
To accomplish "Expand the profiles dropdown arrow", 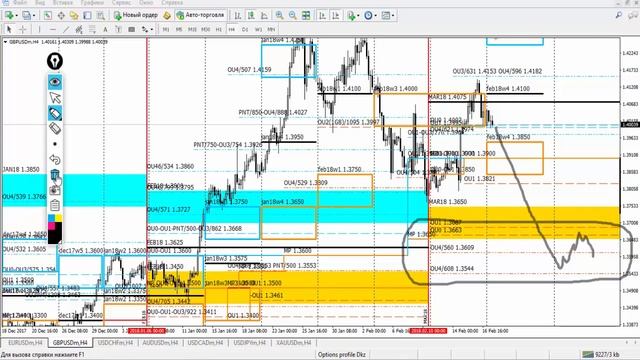I will pyautogui.click(x=34, y=16).
